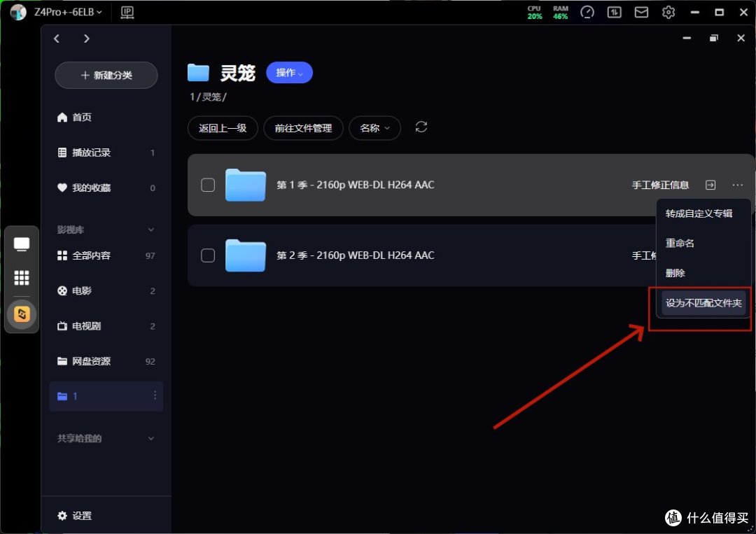Open the 第 2 季 folder icon
The width and height of the screenshot is (756, 534).
(x=246, y=255)
